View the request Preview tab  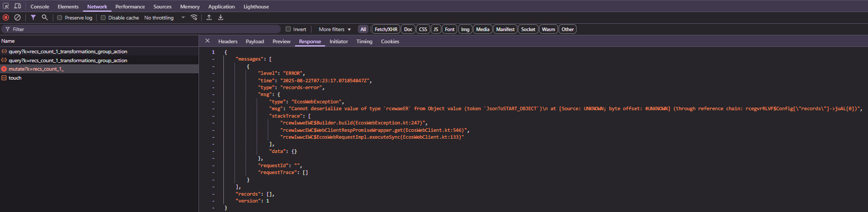[x=281, y=42]
